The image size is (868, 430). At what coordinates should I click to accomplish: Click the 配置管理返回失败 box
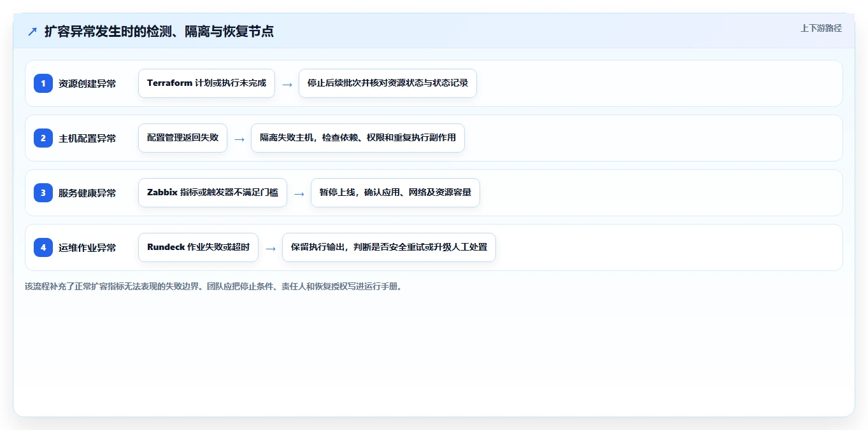click(x=183, y=138)
